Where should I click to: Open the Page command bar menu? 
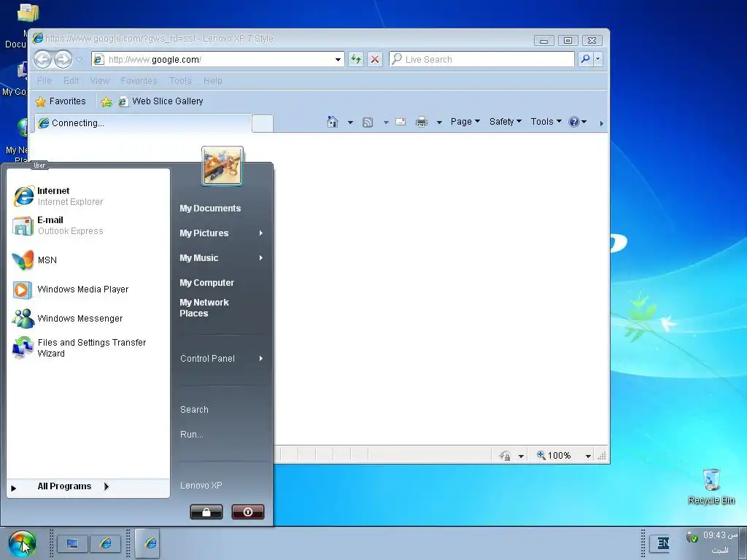point(465,122)
